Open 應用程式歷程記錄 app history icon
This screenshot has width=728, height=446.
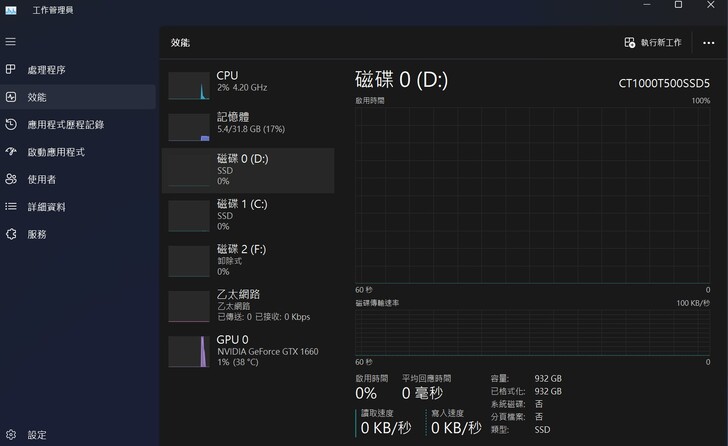pyautogui.click(x=11, y=125)
